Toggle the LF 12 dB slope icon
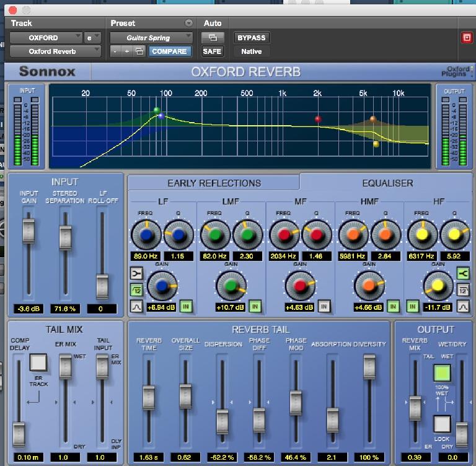The image size is (476, 466). click(x=136, y=290)
